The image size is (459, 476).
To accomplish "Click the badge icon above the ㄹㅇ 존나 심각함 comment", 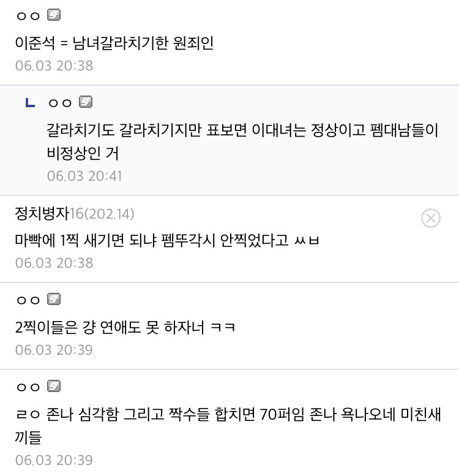I will [54, 386].
